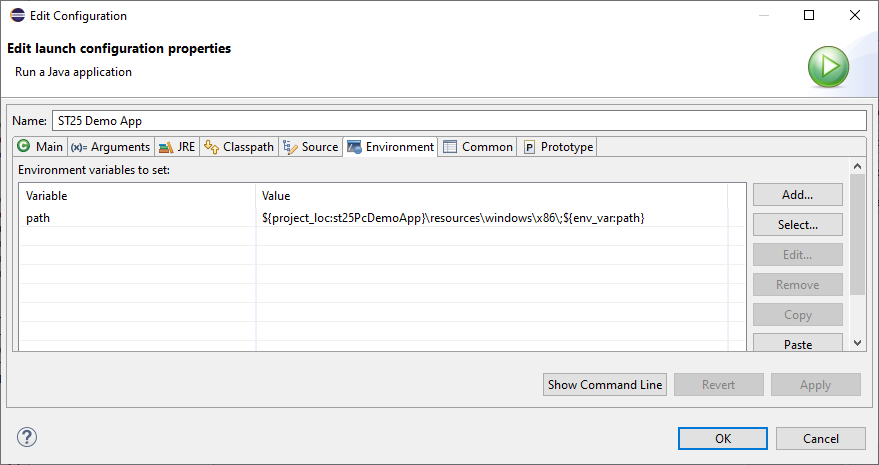879x465 pixels.
Task: Click the Add... button
Action: 797,195
